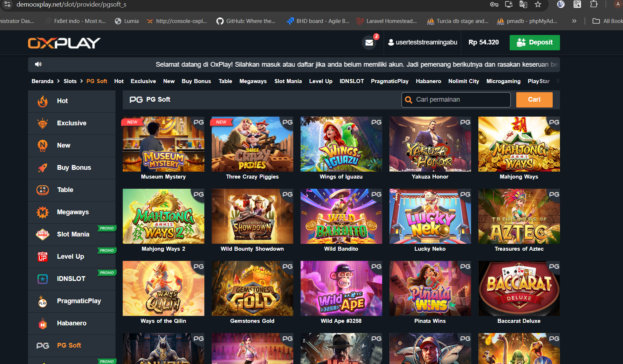Viewport: 623px width, 364px height.
Task: Open the Museum Mystery game thumbnail
Action: click(164, 144)
